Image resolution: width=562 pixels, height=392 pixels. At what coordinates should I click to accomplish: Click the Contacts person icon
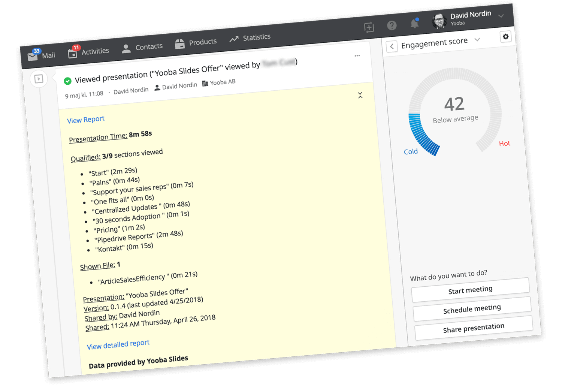[126, 48]
